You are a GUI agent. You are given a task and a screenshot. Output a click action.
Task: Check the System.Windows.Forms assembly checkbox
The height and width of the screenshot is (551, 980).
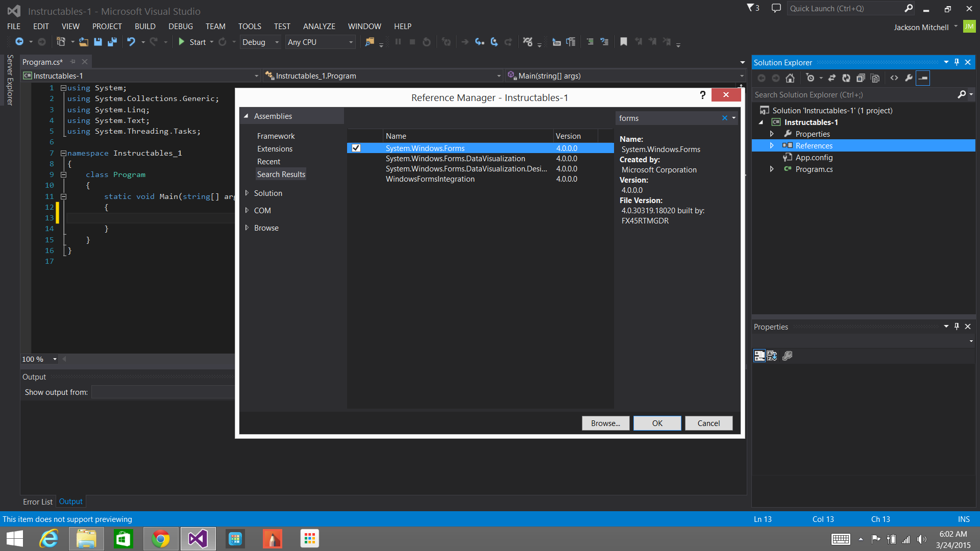tap(356, 148)
